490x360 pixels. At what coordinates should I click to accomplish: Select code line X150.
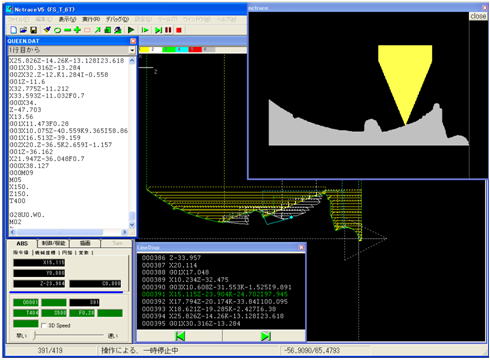(x=19, y=187)
